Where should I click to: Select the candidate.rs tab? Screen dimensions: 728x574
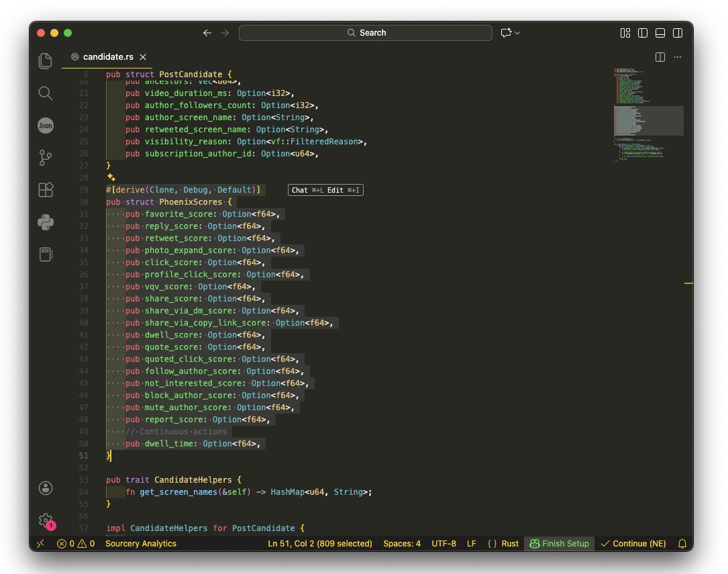click(108, 57)
